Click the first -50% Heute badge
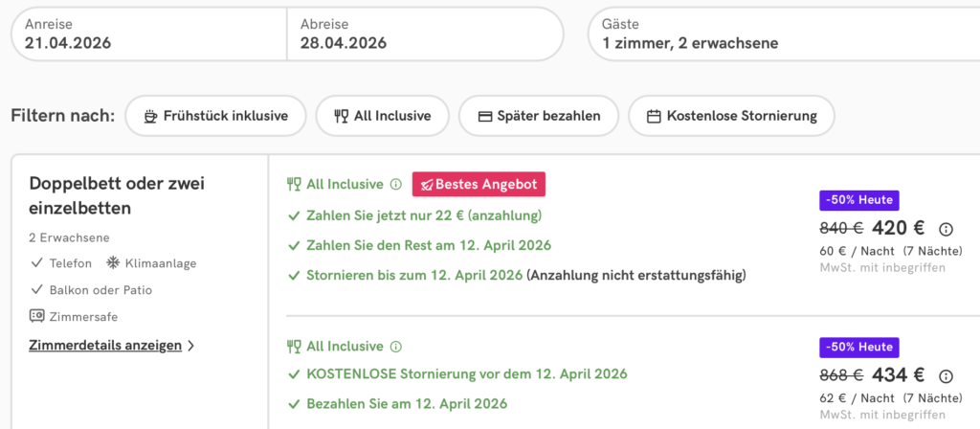The width and height of the screenshot is (980, 429). point(858,200)
